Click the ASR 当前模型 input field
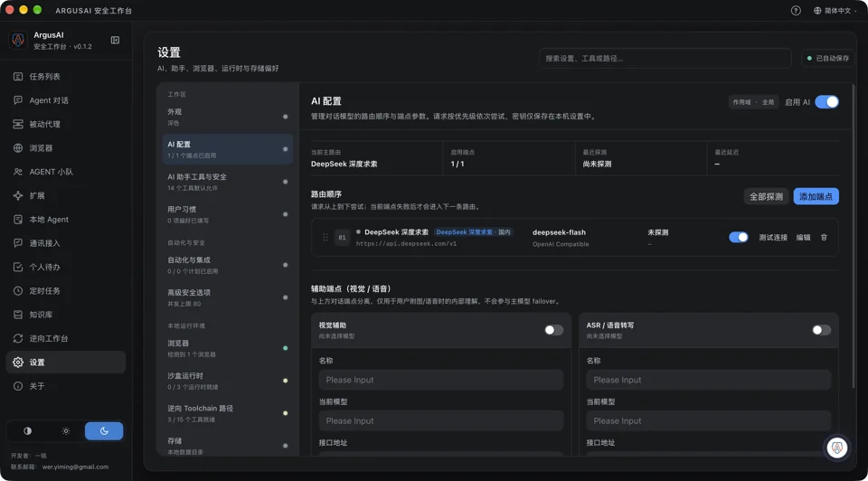 pyautogui.click(x=709, y=420)
